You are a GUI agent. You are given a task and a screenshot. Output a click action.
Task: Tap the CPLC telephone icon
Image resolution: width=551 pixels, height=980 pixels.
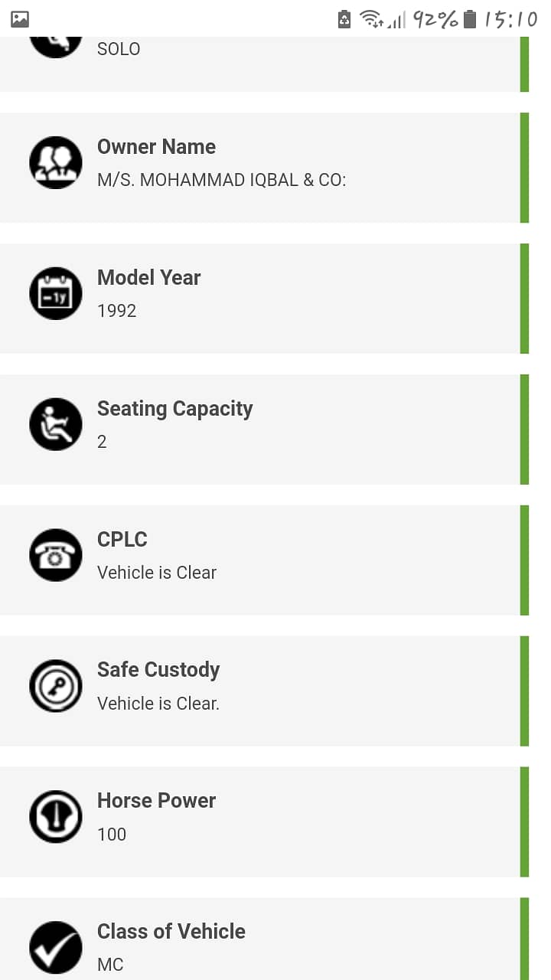coord(56,555)
